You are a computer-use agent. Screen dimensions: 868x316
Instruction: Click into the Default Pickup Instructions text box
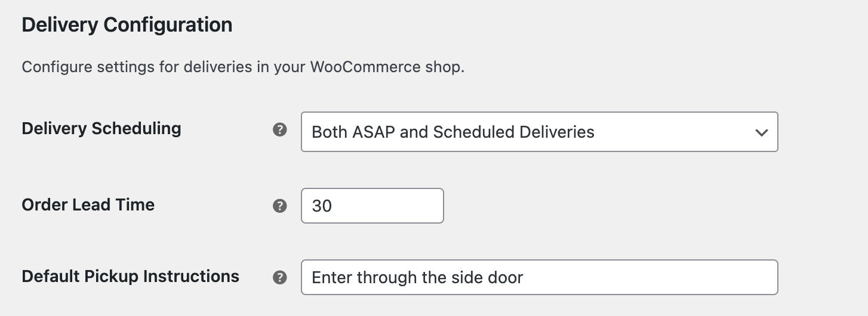click(x=539, y=277)
